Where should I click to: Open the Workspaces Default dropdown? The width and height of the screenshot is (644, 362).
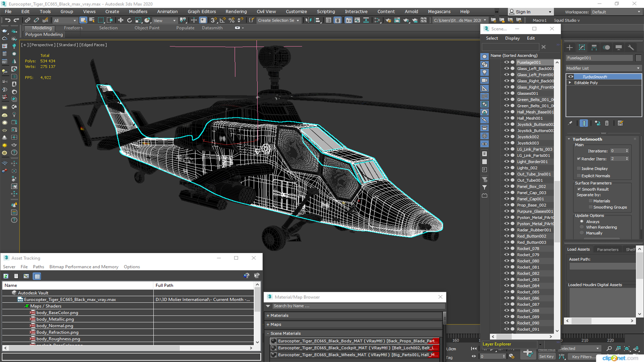click(x=616, y=12)
